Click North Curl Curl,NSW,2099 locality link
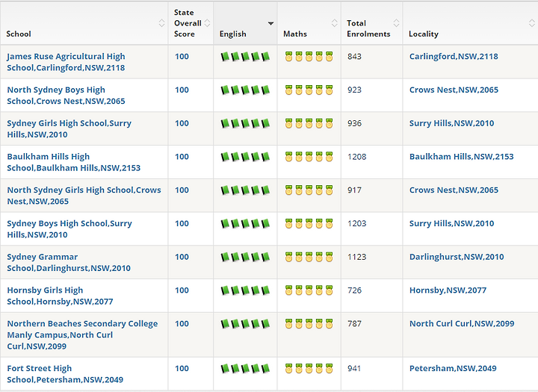This screenshot has width=538, height=392. [462, 323]
